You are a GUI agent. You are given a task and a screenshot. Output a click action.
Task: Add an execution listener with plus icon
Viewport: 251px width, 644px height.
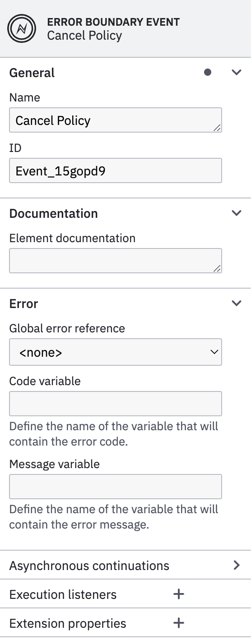tap(179, 594)
